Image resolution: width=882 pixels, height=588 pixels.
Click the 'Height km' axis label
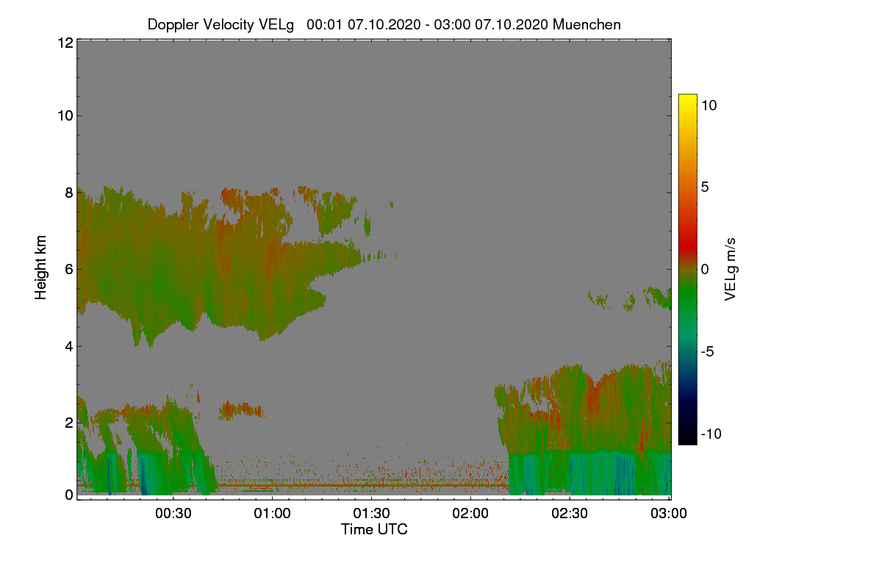coord(42,267)
